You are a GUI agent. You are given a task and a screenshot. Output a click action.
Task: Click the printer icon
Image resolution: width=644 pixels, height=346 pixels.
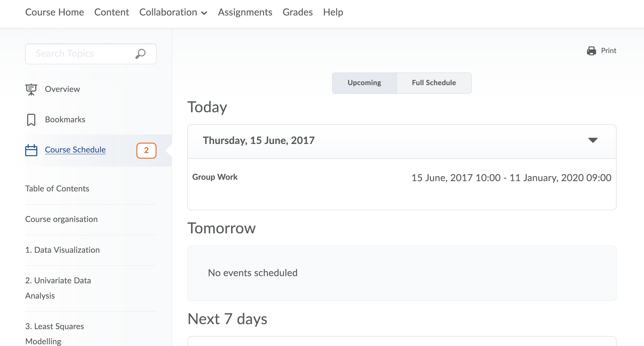(x=591, y=51)
